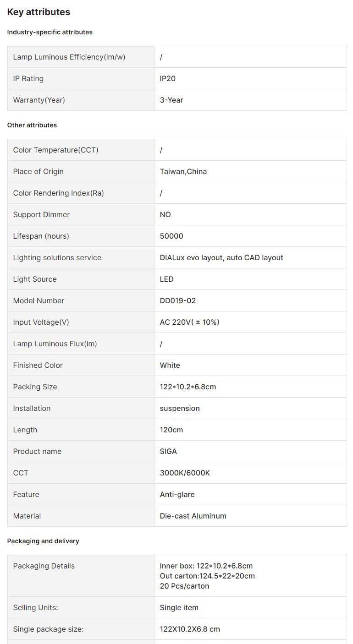
Task: Click the Anti-glare feature value
Action: pos(177,494)
